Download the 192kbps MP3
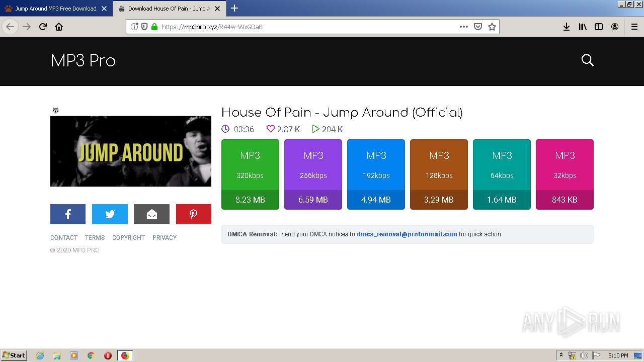Screen dimensions: 644x362 tap(376, 174)
